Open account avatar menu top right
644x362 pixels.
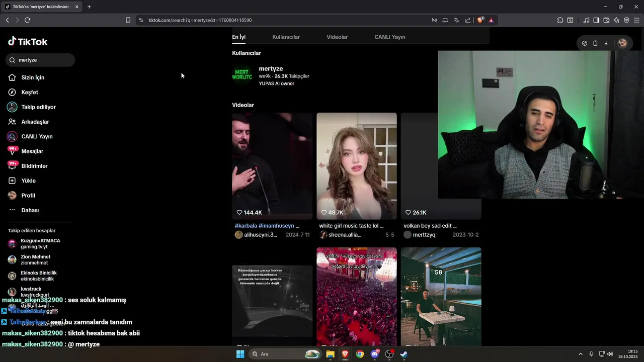click(622, 43)
